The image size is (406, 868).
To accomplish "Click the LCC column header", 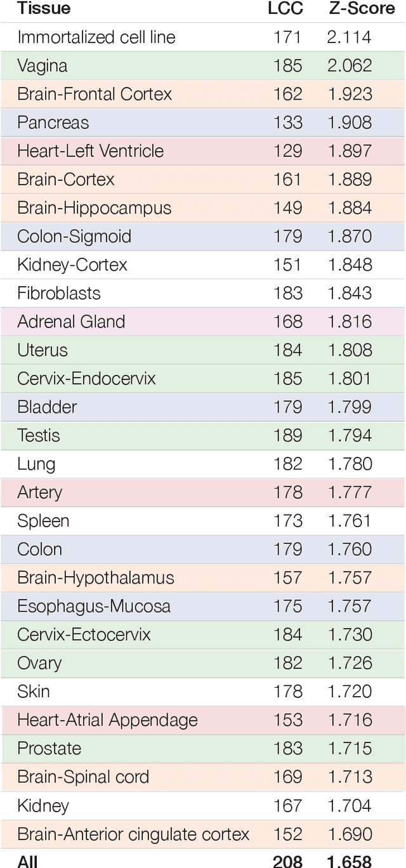I will (x=285, y=9).
